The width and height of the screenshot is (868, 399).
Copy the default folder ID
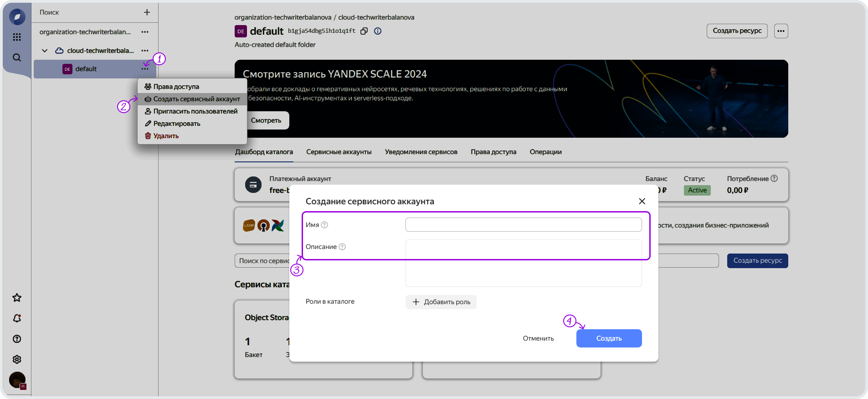(364, 31)
